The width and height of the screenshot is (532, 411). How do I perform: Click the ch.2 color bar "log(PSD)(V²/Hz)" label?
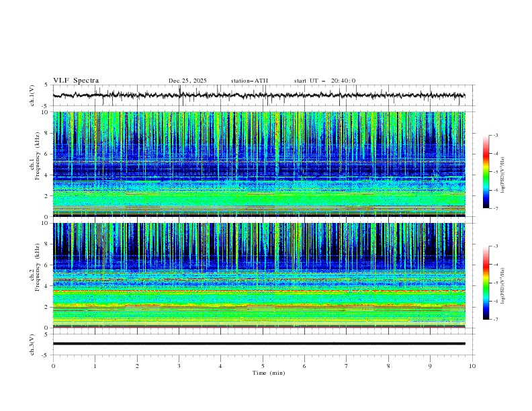(x=503, y=286)
